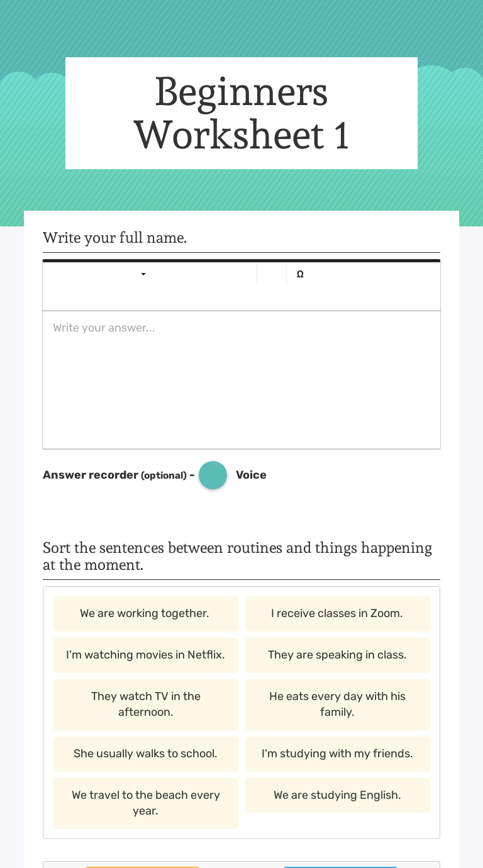Click the Voice label next to recorder
Viewport: 483px width, 868px height.
click(251, 475)
